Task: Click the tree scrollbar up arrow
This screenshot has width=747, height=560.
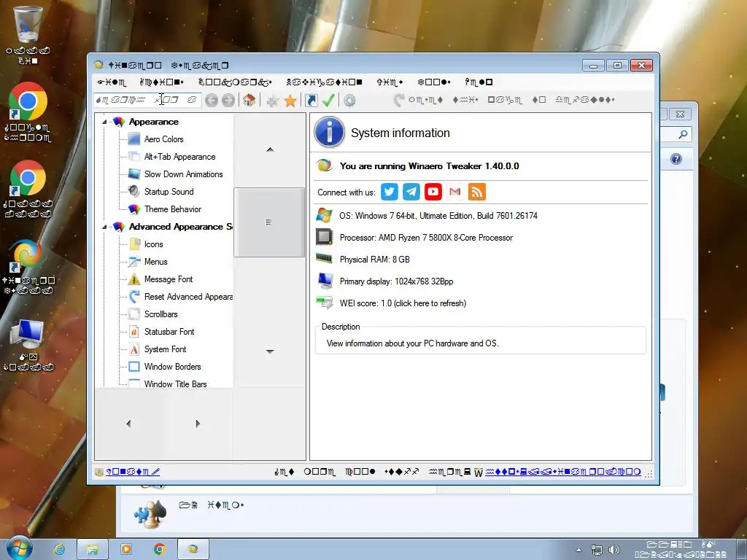Action: click(x=270, y=149)
